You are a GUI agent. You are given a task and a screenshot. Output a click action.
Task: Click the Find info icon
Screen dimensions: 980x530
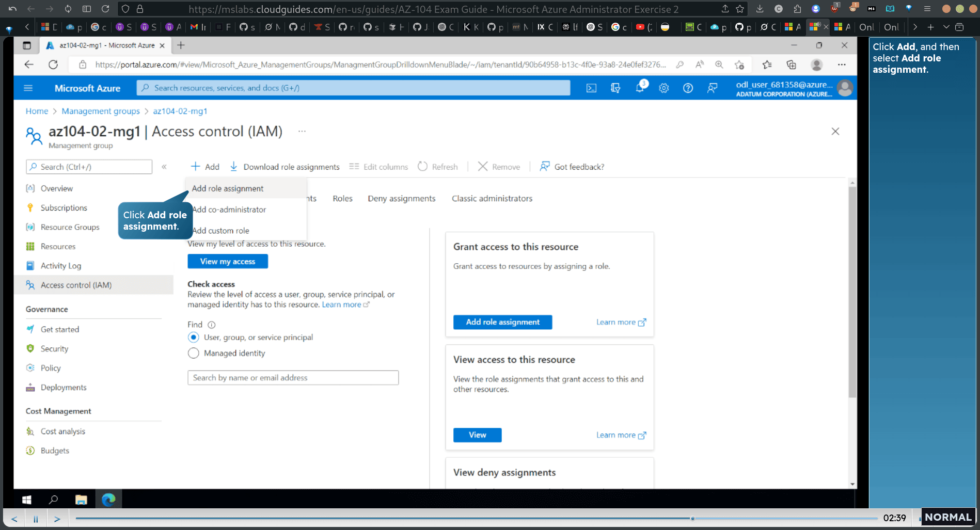point(212,325)
